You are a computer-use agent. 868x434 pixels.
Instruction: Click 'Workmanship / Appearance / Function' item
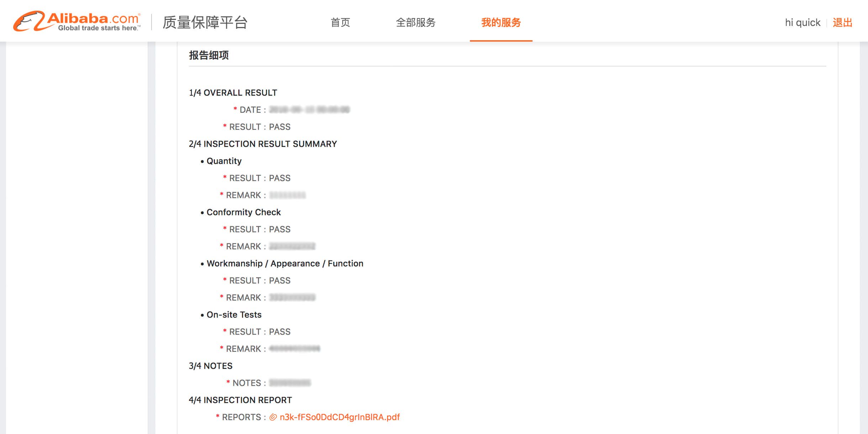point(285,264)
